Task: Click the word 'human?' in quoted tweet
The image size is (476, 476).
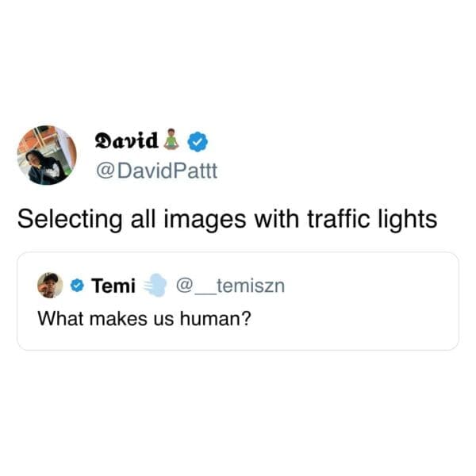Action: (x=216, y=319)
